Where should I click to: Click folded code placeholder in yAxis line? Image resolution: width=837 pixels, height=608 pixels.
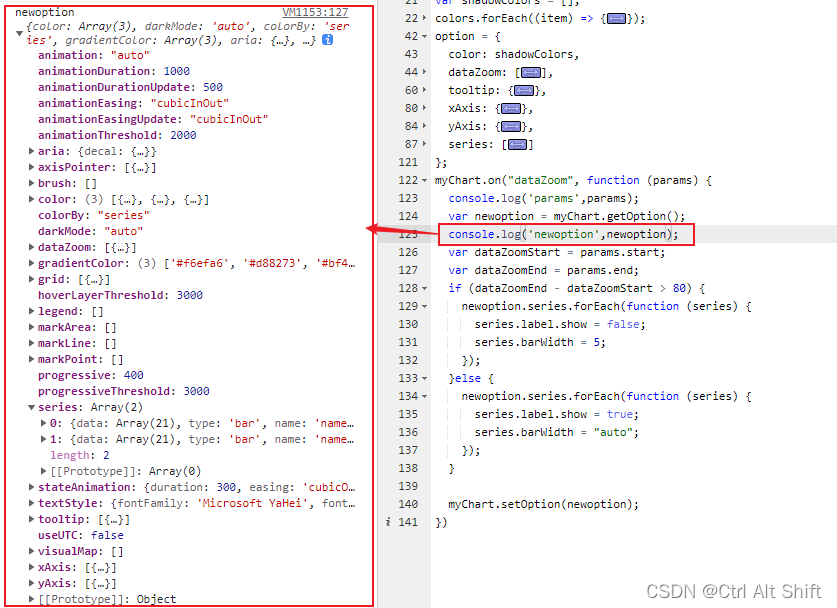[x=511, y=127]
